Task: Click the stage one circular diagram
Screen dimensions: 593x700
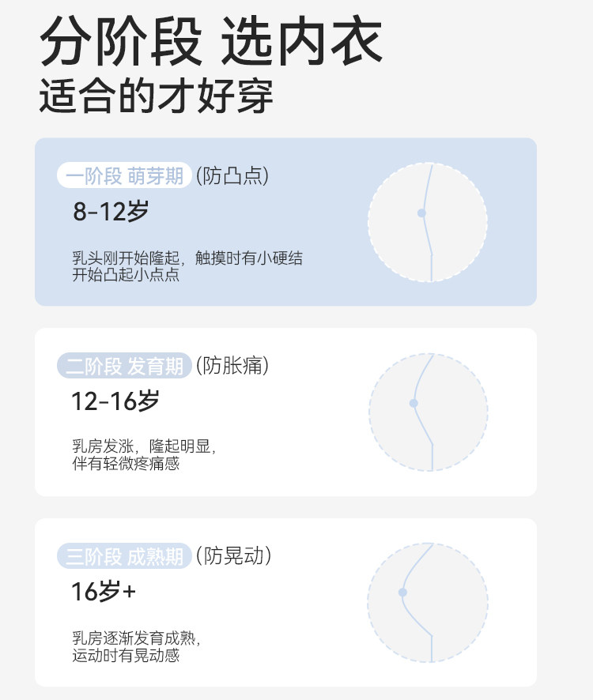Action: click(428, 222)
